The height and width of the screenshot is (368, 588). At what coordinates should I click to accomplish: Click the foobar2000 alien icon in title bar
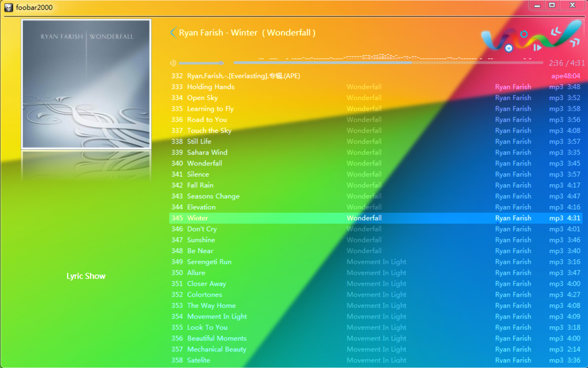pyautogui.click(x=8, y=7)
